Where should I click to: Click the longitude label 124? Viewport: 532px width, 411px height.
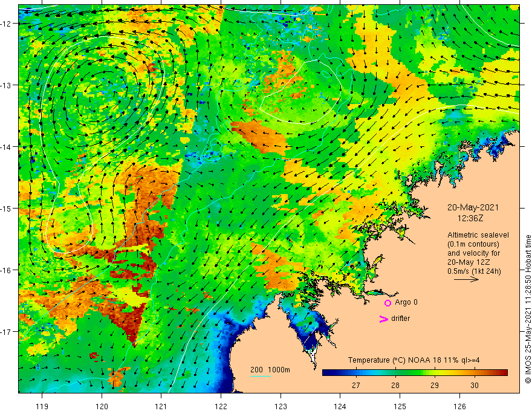pos(340,406)
